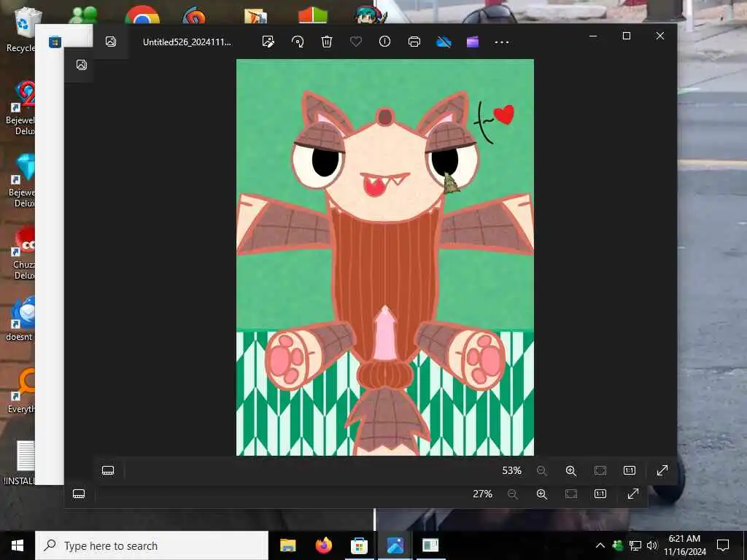Enter full screen in back Photos window
Screen dimensions: 747x560
[x=632, y=494]
